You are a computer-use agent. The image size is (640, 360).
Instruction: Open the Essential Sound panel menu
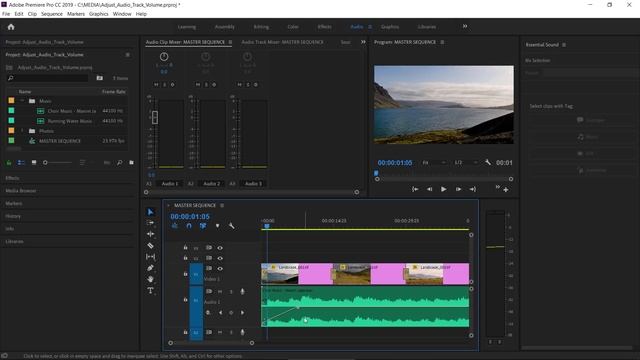pos(564,45)
